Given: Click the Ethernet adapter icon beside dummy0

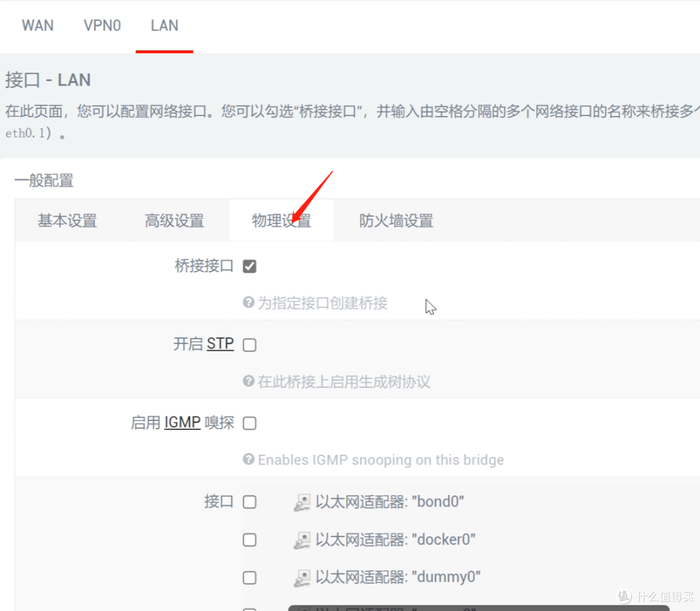Looking at the screenshot, I should coord(302,577).
